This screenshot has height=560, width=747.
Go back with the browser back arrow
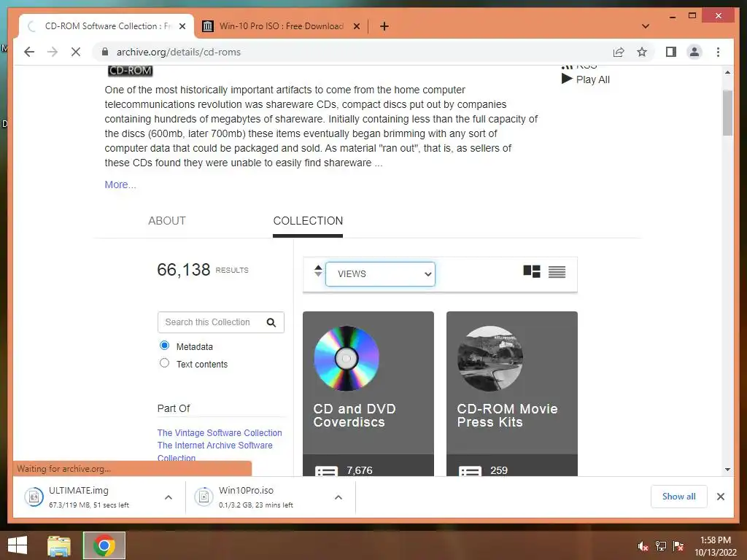[29, 52]
